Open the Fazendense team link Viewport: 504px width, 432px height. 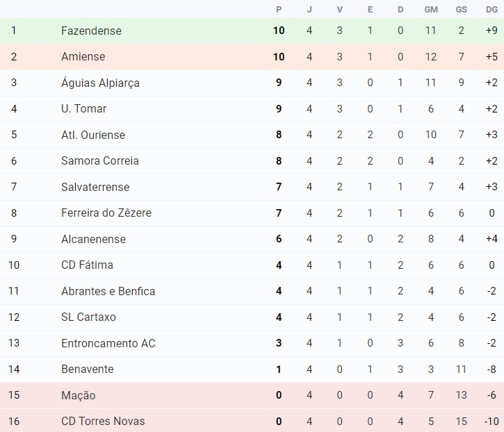[x=91, y=31]
